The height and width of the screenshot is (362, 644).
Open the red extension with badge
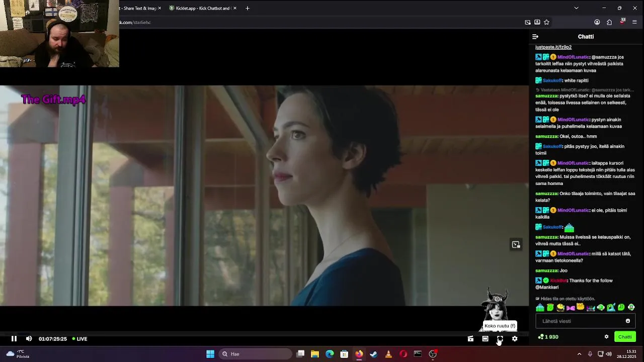coord(622,22)
